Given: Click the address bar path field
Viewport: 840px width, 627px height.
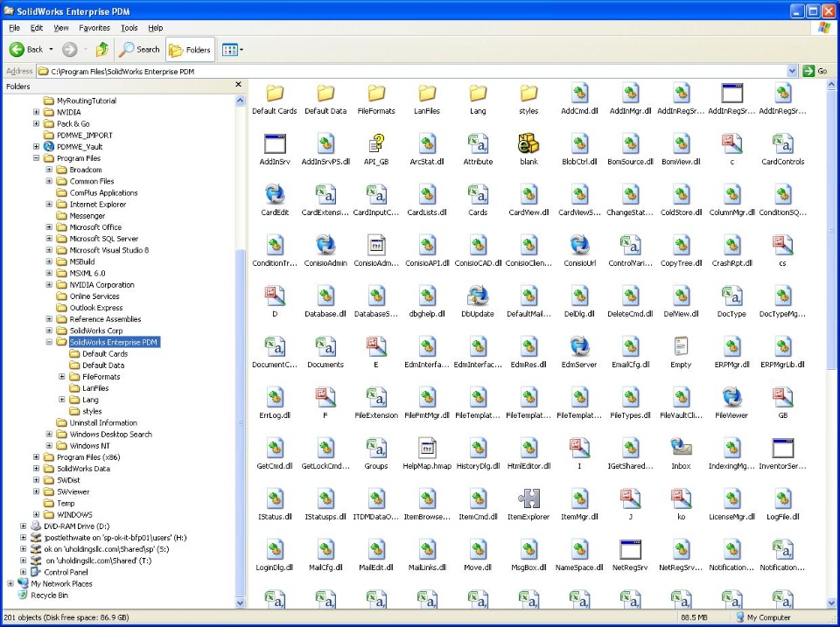Looking at the screenshot, I should [x=412, y=71].
